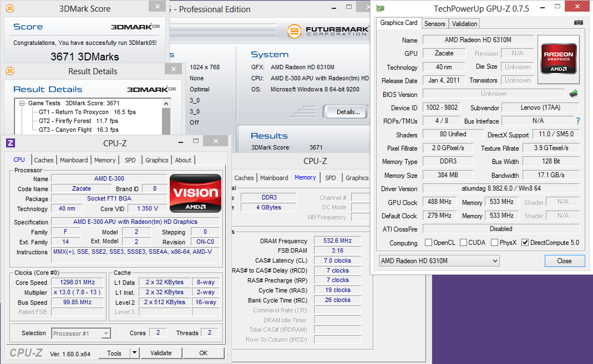The image size is (593, 364).
Task: Uncheck the DirectCompute 5.0 checkbox
Action: (x=525, y=243)
